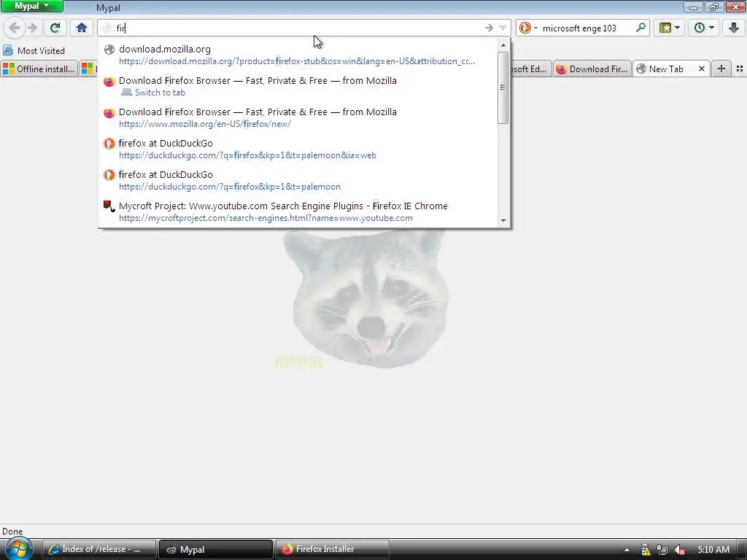The image size is (747, 560).
Task: Switch to the 'Offline install...' tab
Action: (39, 69)
